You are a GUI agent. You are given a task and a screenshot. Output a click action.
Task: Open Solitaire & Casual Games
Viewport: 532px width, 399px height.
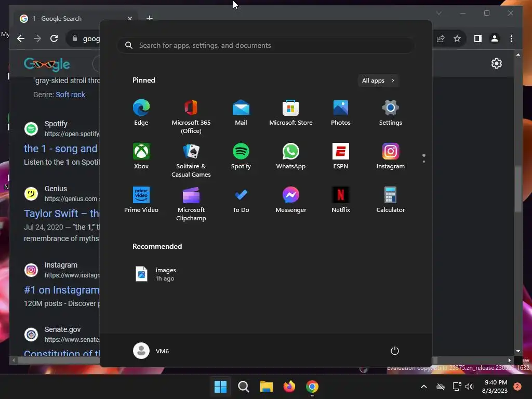click(x=191, y=161)
